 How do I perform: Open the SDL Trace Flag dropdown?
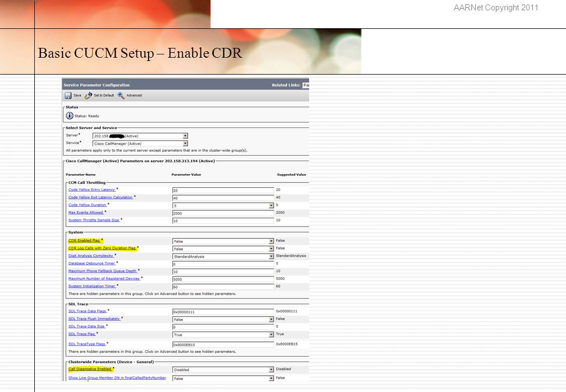point(223,335)
